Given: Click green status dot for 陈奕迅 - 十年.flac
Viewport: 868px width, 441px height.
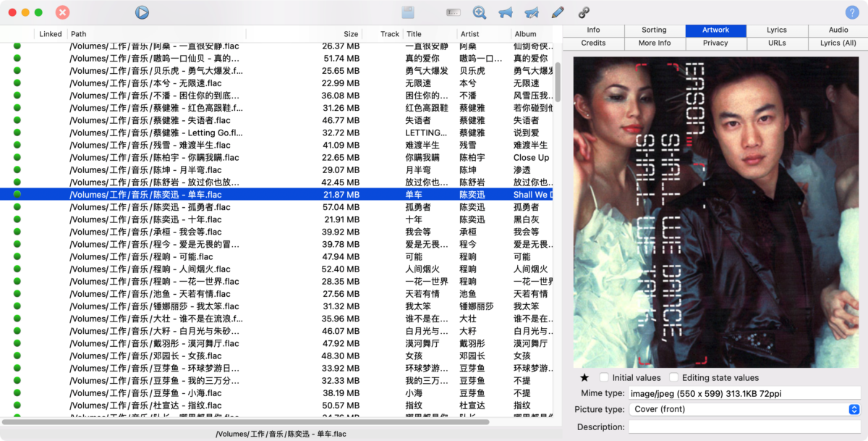Looking at the screenshot, I should pyautogui.click(x=17, y=219).
